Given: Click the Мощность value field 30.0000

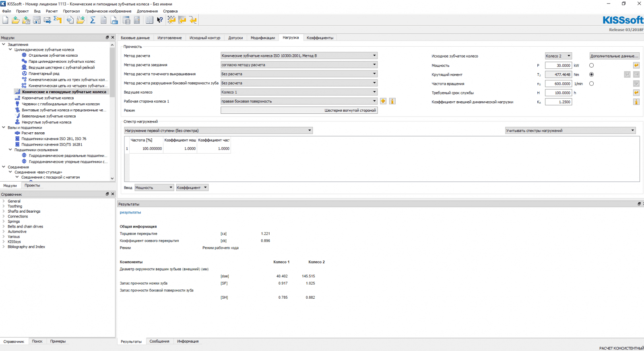Looking at the screenshot, I should (x=558, y=65).
